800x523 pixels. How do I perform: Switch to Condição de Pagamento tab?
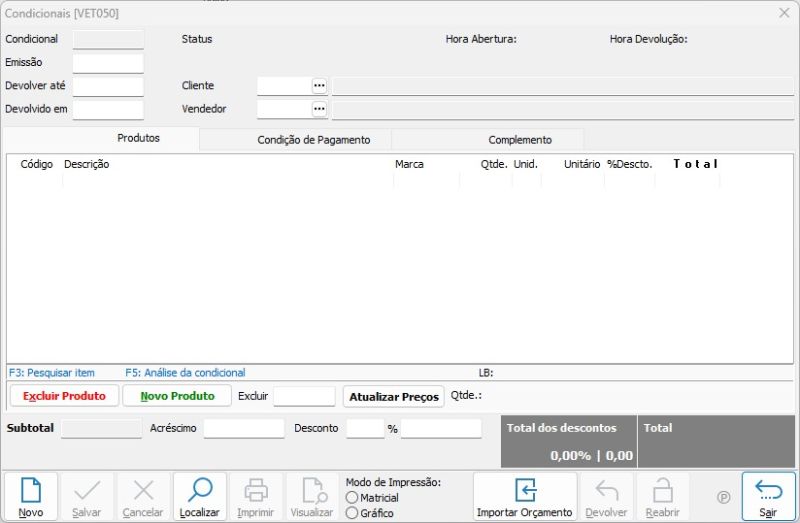pos(314,140)
